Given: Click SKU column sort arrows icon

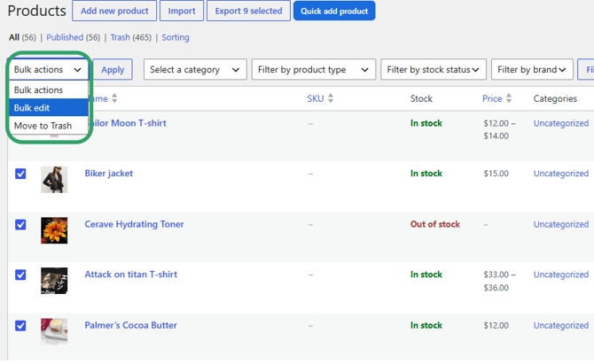Looking at the screenshot, I should pyautogui.click(x=331, y=98).
